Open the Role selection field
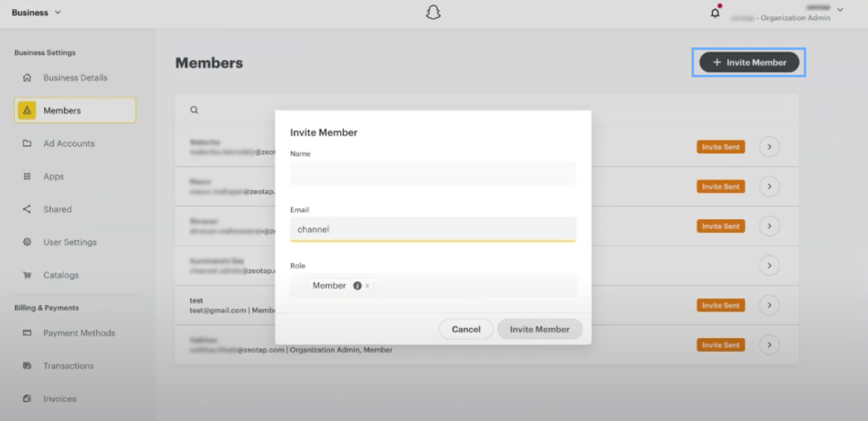The height and width of the screenshot is (421, 868). pyautogui.click(x=472, y=286)
